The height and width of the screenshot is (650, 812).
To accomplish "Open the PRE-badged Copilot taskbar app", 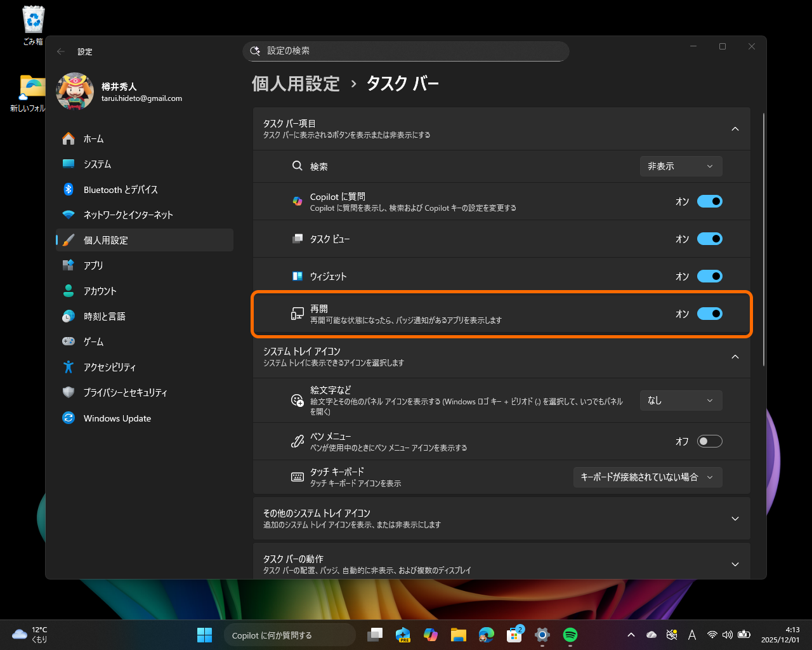I will coord(403,635).
